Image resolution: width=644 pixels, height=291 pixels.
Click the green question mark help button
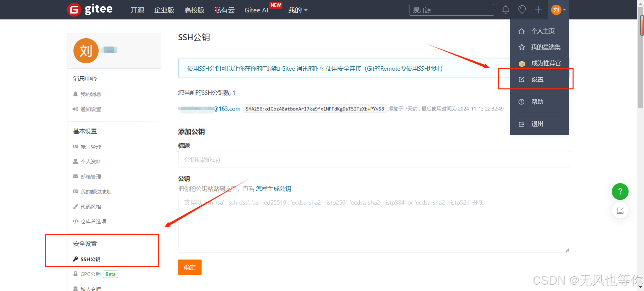pos(620,192)
